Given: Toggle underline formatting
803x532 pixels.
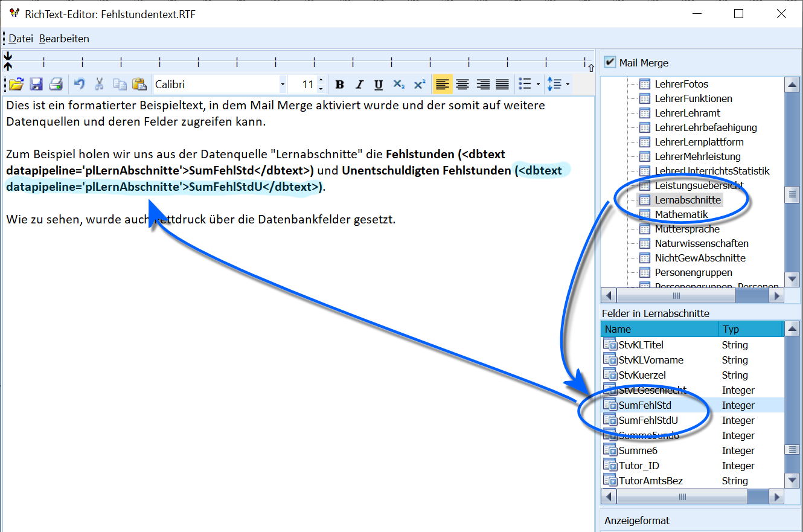Looking at the screenshot, I should pos(379,85).
